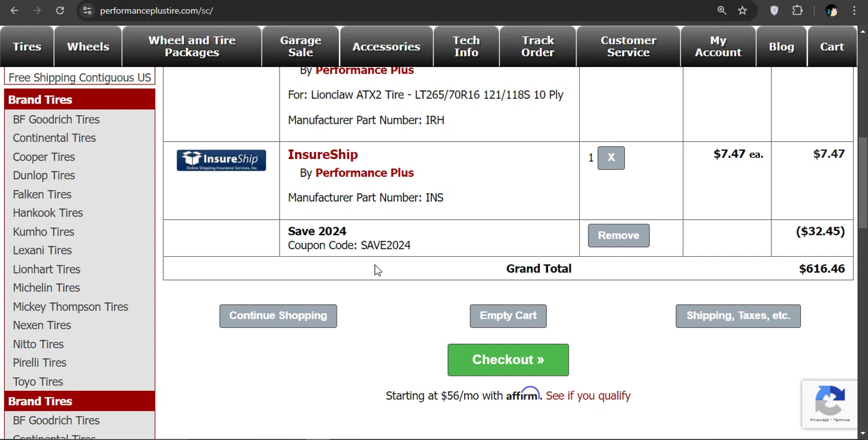Click the zoom magnifier icon in address bar
Image resolution: width=868 pixels, height=440 pixels.
(x=722, y=10)
